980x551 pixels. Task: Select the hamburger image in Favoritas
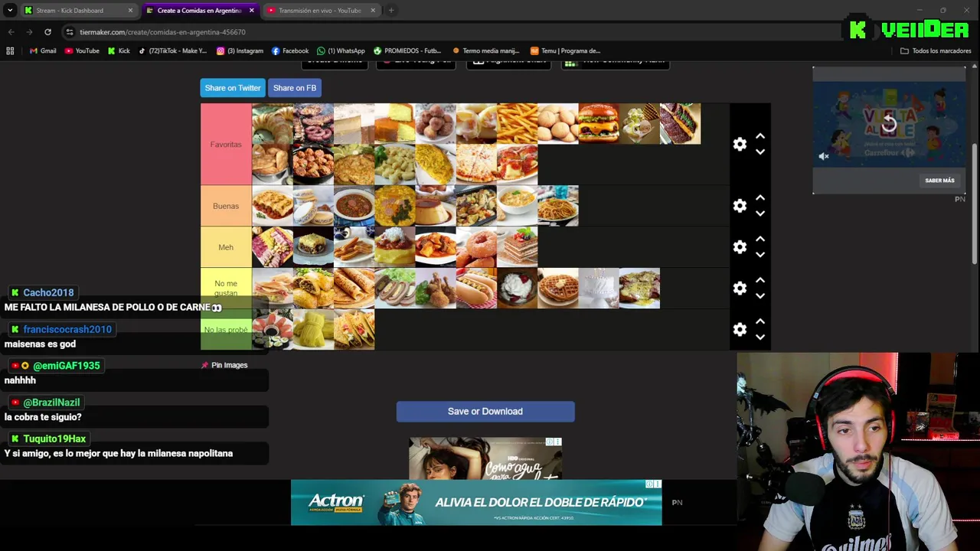point(599,124)
